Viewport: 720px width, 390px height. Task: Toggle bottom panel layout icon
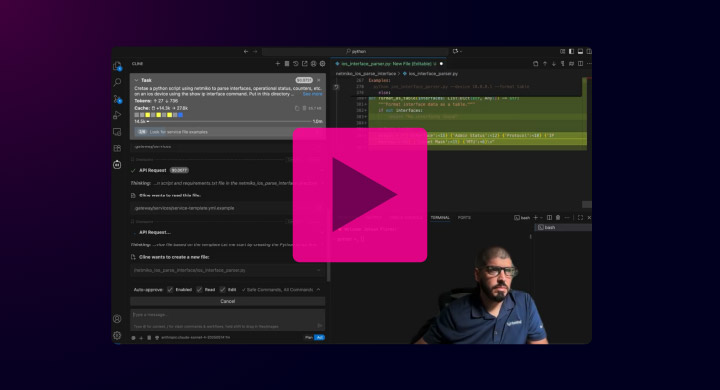coord(580,51)
